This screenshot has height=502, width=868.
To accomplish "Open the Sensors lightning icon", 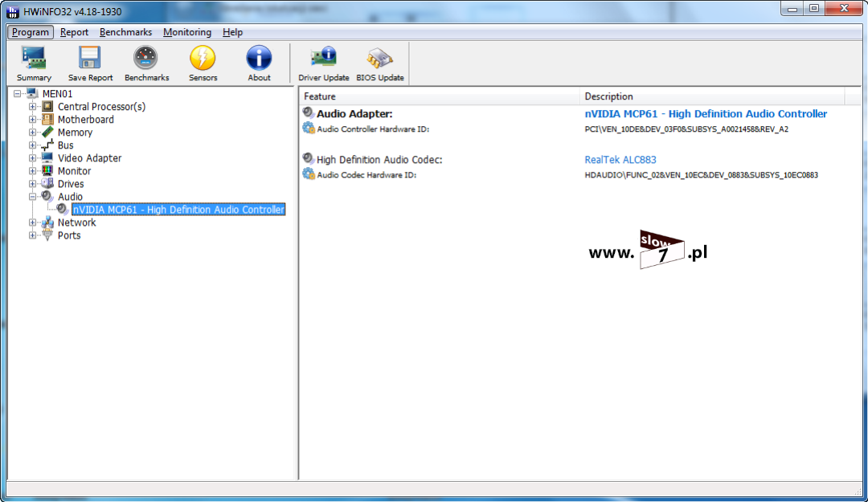I will tap(203, 58).
